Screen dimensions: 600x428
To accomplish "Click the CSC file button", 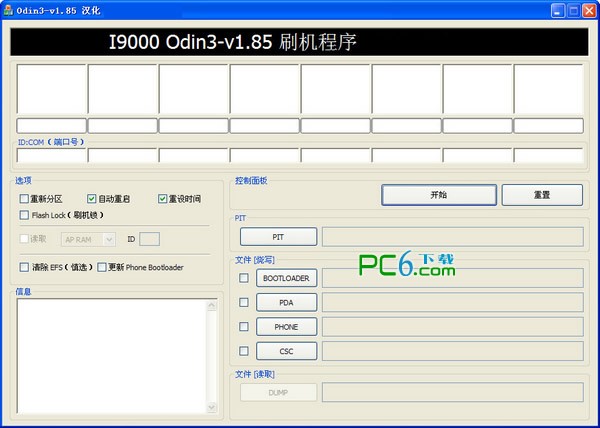I will (x=286, y=351).
